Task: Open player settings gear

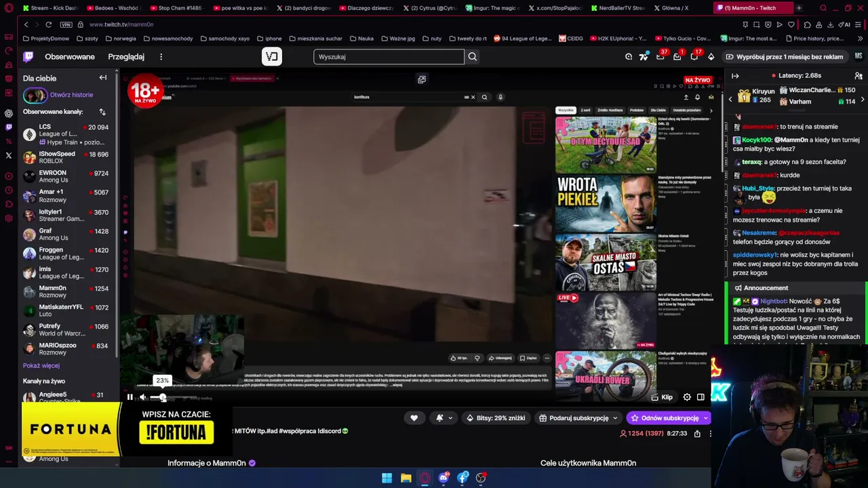Action: pyautogui.click(x=687, y=397)
